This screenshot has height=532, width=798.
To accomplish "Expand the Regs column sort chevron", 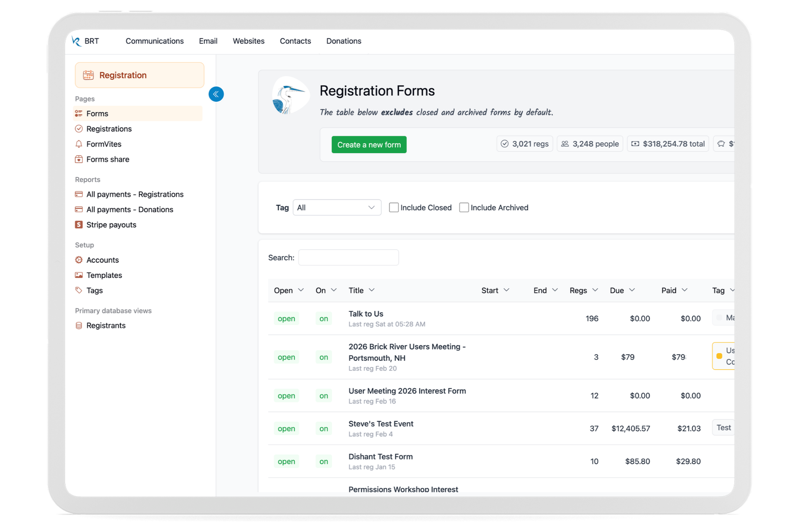I will (x=595, y=290).
